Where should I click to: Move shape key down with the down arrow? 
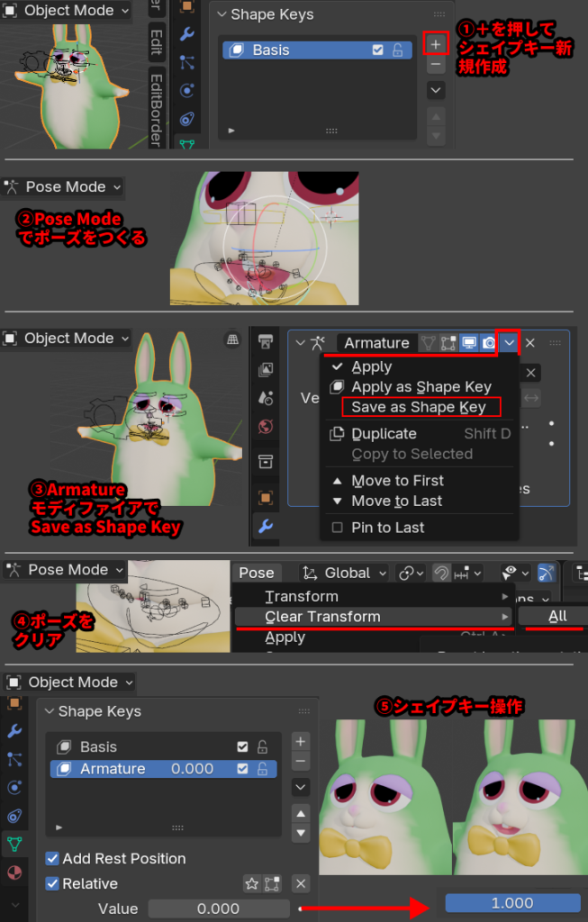coord(301,831)
